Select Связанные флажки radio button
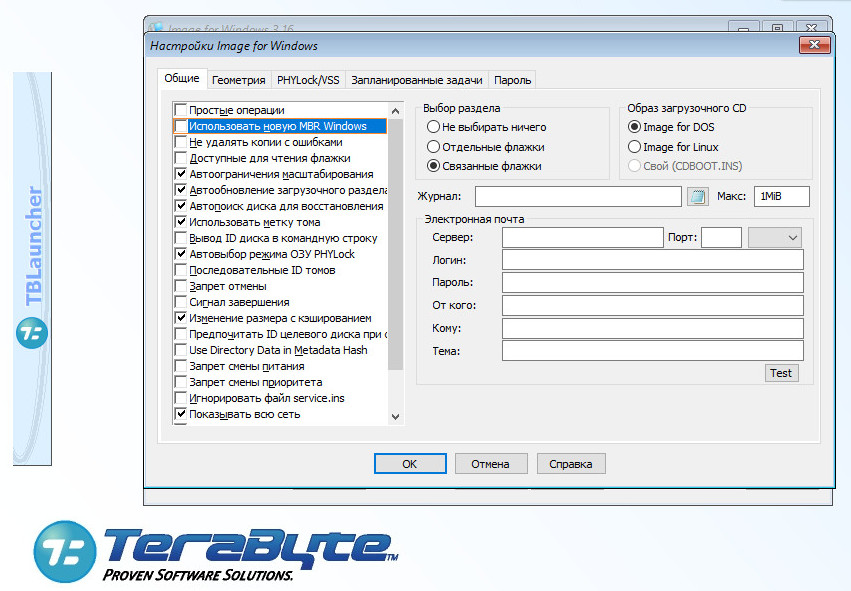 tap(433, 166)
